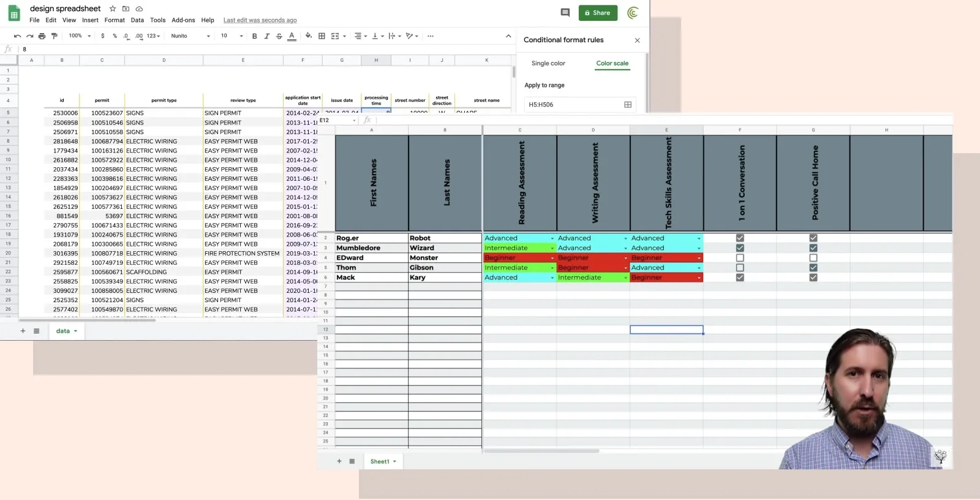Select the paint format tool
The width and height of the screenshot is (980, 500).
click(x=55, y=36)
